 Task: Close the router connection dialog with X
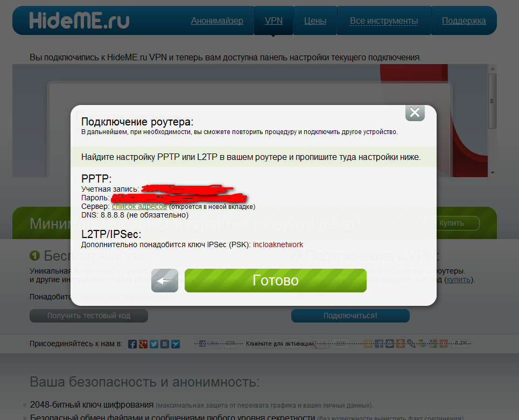pyautogui.click(x=415, y=113)
